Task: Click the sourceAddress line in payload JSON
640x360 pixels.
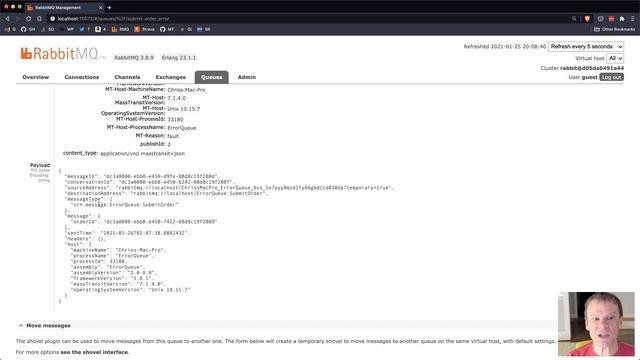Action: (229, 188)
